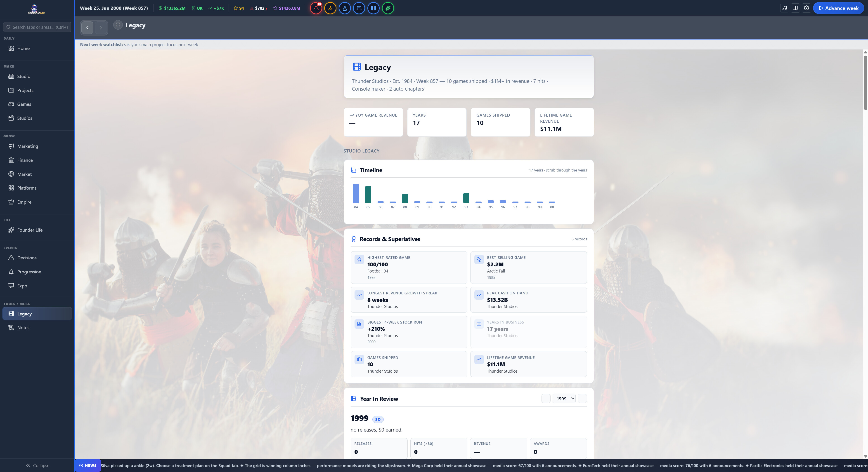Open the Studio tab in sidebar

[x=37, y=76]
